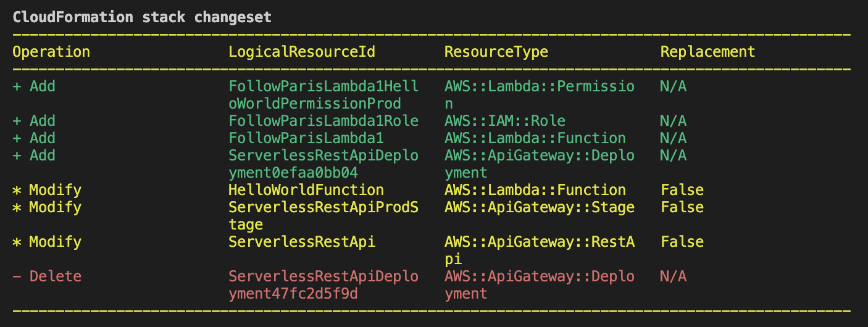This screenshot has width=868, height=327.
Task: Click the Replacement column header
Action: pyautogui.click(x=708, y=52)
